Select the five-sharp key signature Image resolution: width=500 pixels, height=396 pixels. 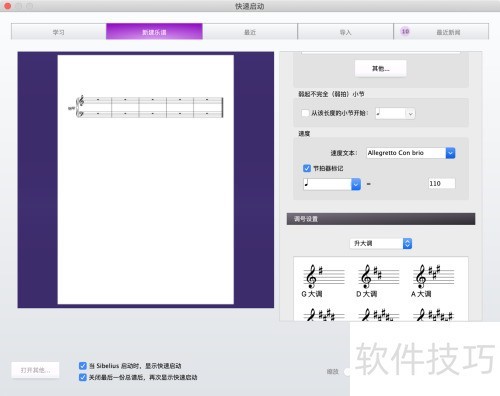tap(378, 315)
